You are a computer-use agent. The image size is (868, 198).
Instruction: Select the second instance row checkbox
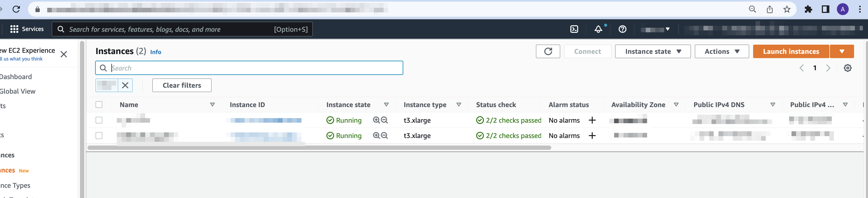click(x=99, y=136)
